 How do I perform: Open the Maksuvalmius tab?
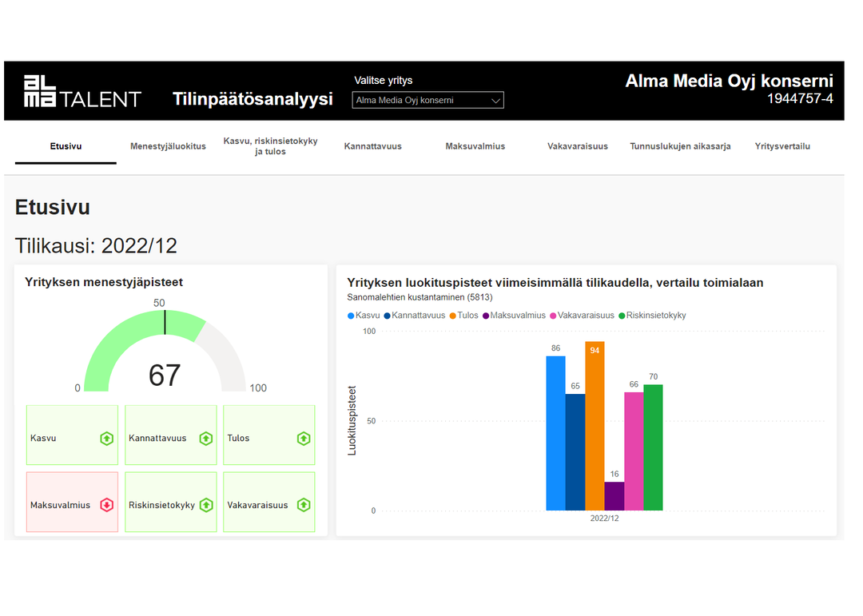pyautogui.click(x=475, y=146)
